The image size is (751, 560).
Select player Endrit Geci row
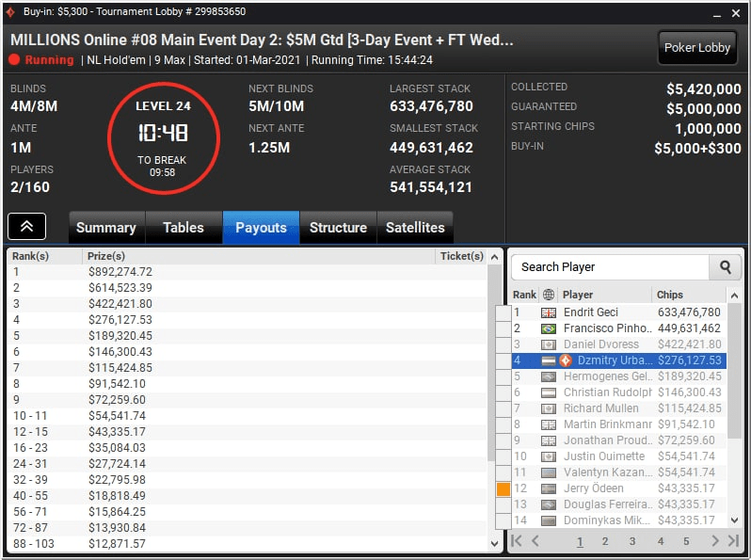[x=619, y=312]
